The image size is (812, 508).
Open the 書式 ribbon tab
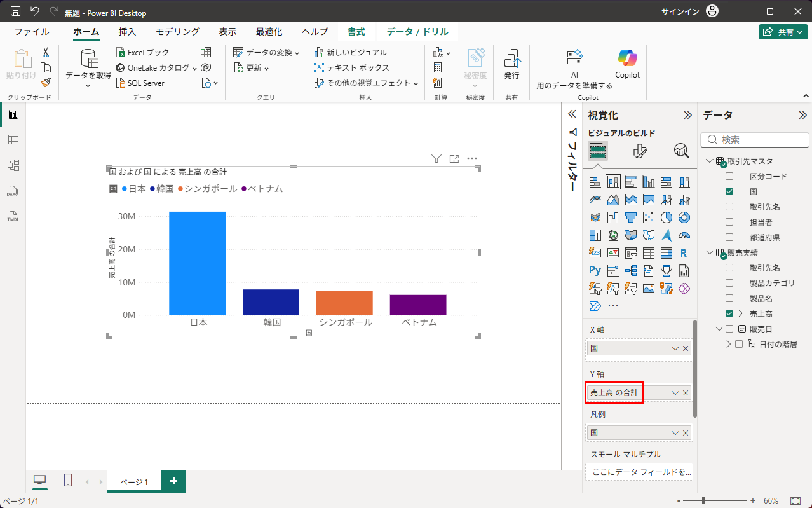[x=356, y=32]
